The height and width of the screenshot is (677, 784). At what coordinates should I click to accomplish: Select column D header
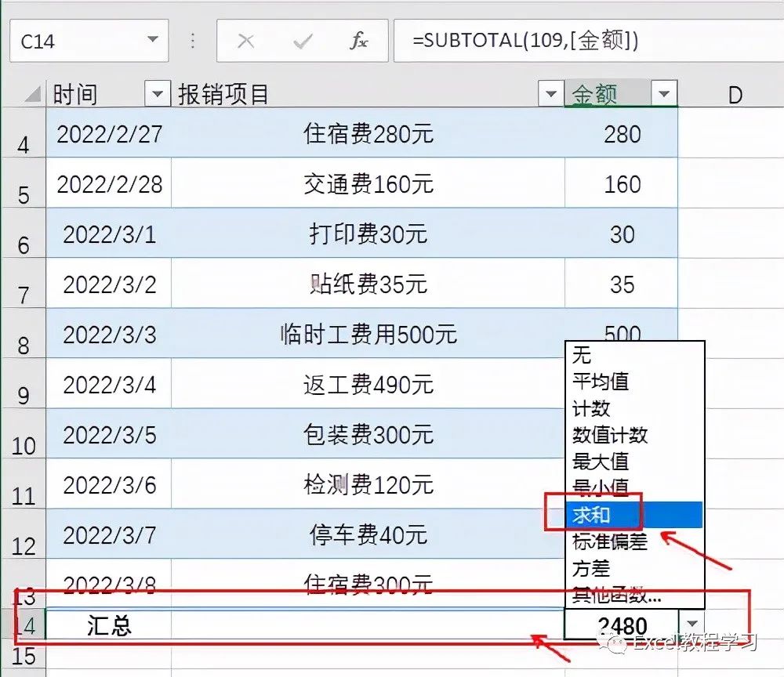(731, 94)
